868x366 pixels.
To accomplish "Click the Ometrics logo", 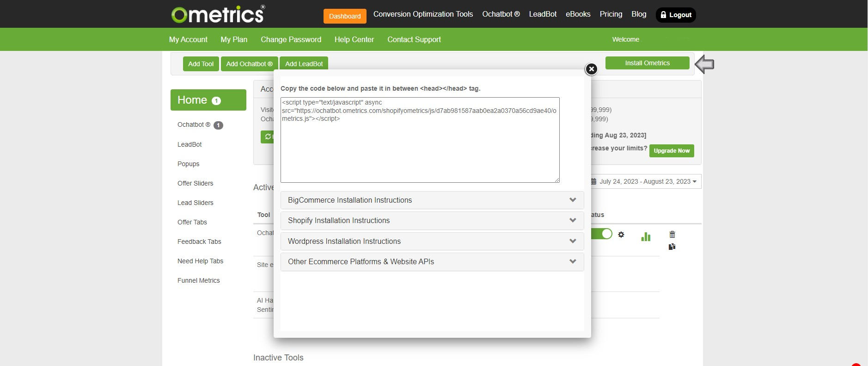I will pos(218,14).
